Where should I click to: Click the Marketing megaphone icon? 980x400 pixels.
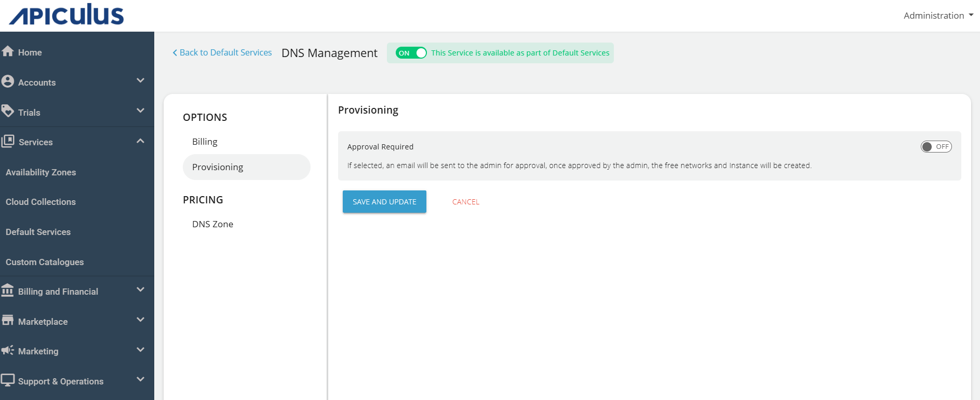click(x=8, y=350)
